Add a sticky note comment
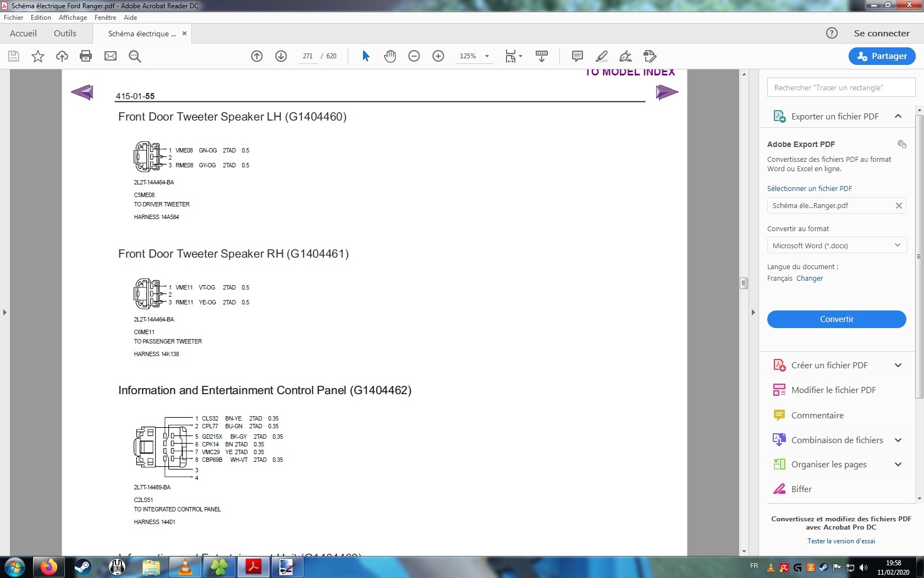 tap(577, 56)
